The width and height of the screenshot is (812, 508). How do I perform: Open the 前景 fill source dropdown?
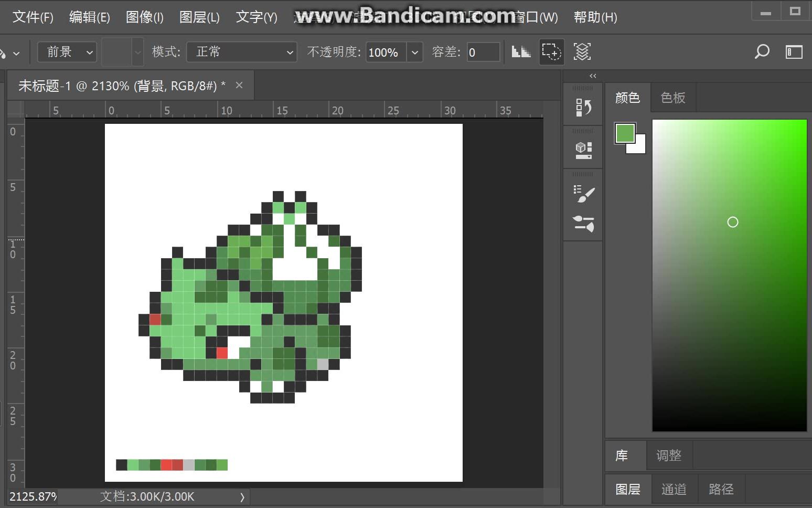tap(67, 52)
